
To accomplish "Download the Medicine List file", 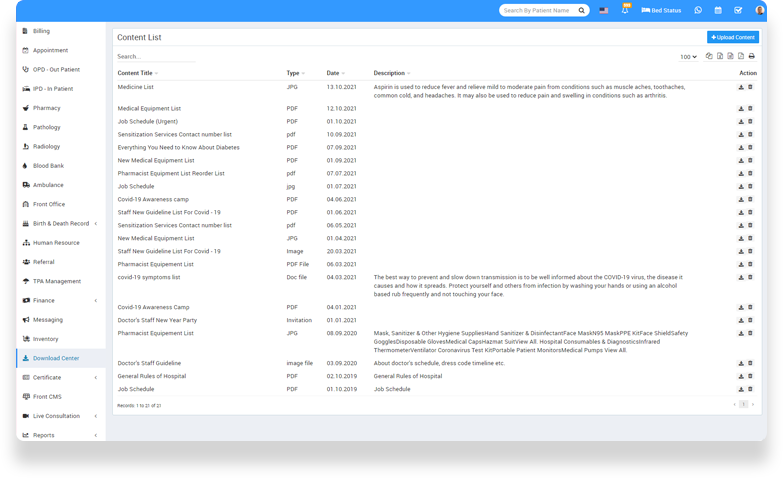I will (x=741, y=87).
